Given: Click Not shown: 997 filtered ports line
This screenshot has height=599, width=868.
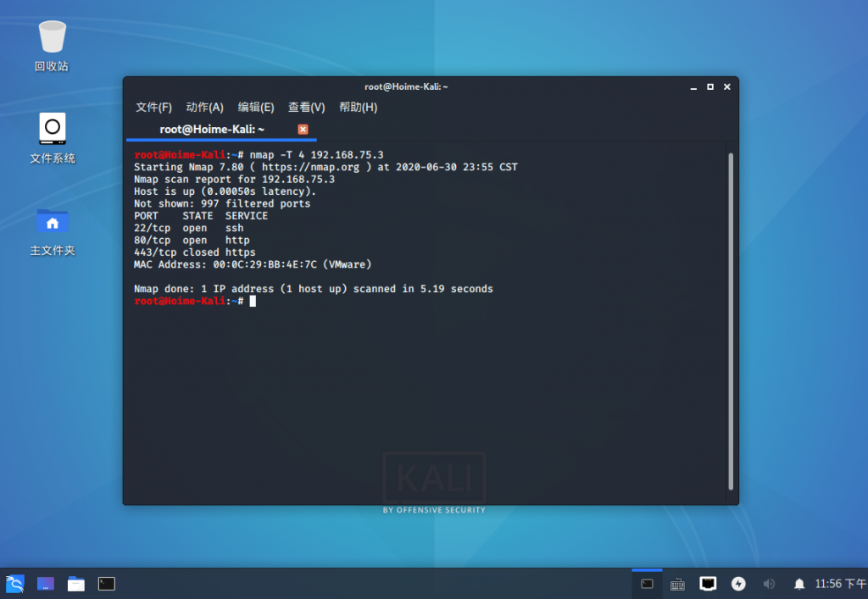Looking at the screenshot, I should tap(222, 203).
